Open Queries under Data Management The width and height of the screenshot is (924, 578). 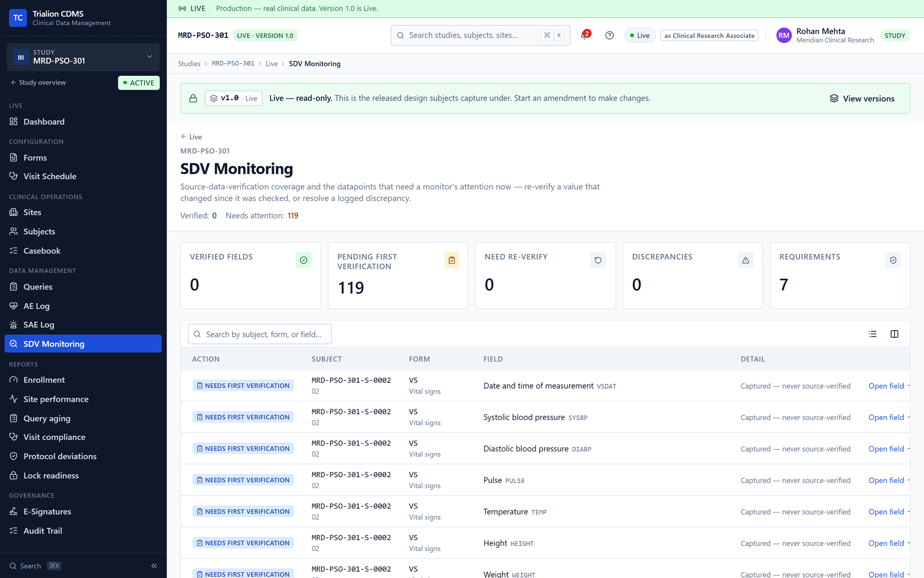[83, 287]
